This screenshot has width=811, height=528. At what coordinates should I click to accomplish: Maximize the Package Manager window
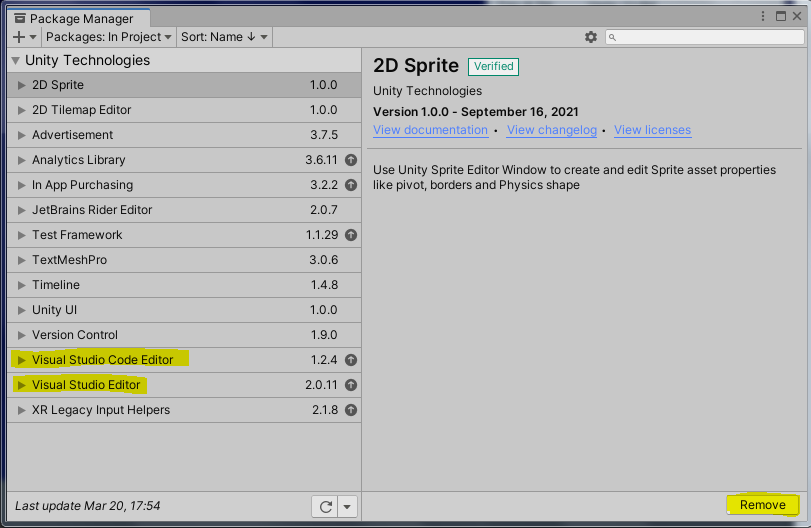[781, 17]
